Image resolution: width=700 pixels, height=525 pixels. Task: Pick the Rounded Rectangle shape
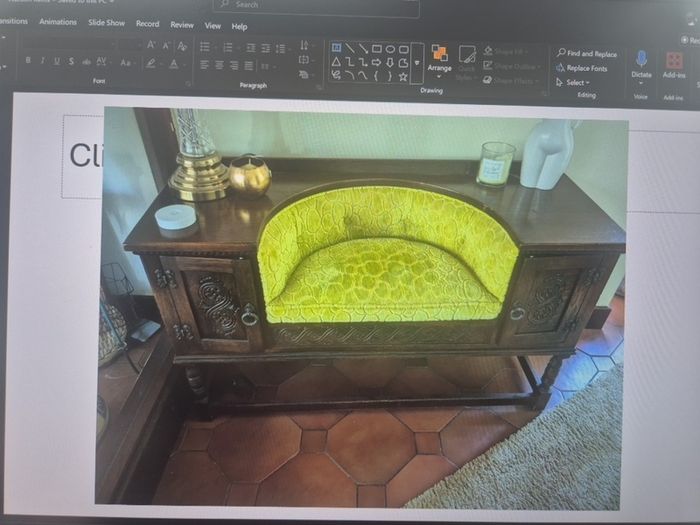click(x=404, y=49)
